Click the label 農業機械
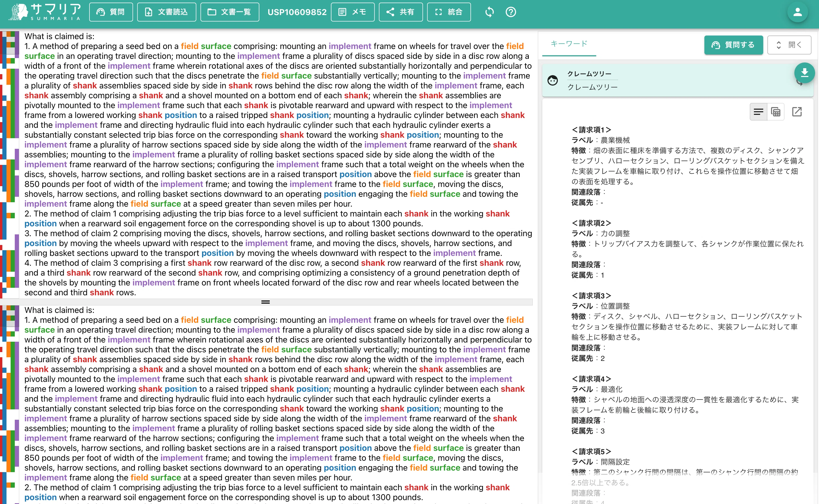 tap(615, 140)
